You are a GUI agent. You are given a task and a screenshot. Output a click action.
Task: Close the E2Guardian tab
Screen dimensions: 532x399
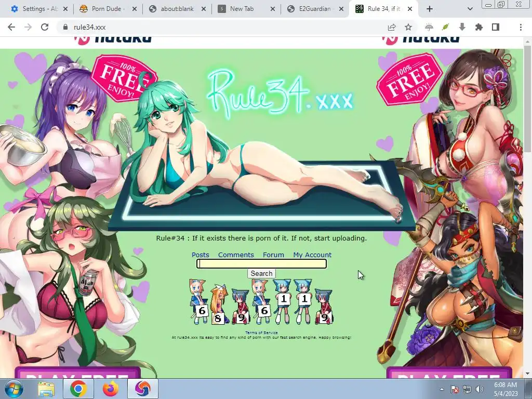(x=342, y=9)
